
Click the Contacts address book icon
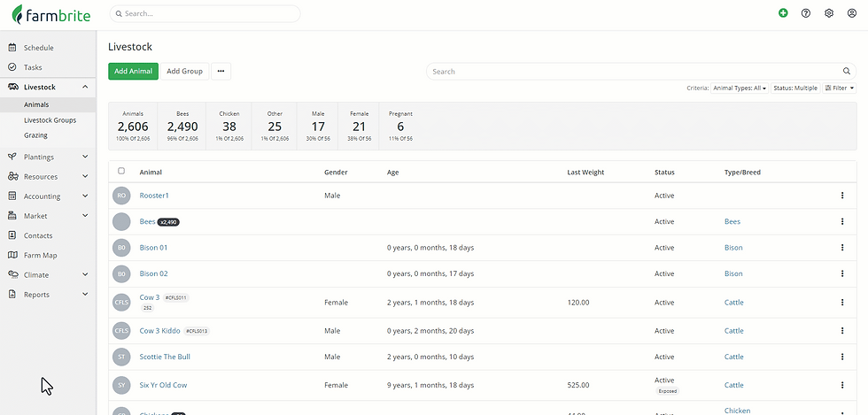pyautogui.click(x=12, y=235)
